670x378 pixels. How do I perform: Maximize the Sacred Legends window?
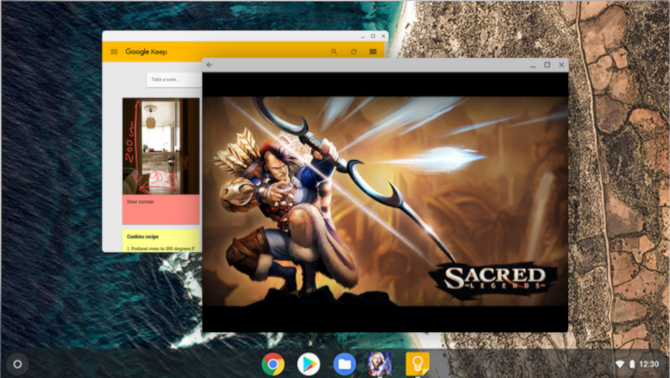point(547,65)
